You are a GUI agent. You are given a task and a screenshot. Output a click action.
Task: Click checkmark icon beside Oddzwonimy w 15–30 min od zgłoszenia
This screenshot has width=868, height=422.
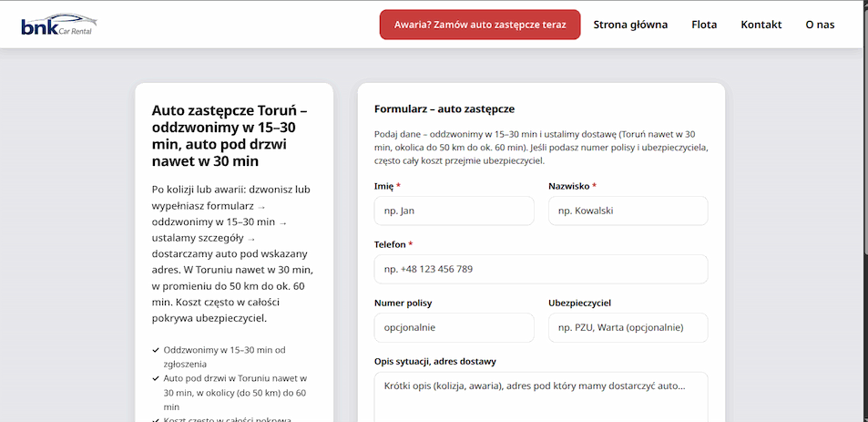point(156,350)
